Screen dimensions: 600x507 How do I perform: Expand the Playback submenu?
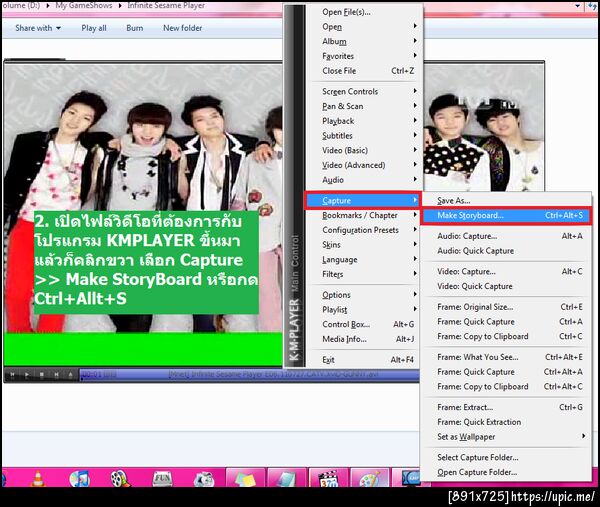(x=364, y=121)
